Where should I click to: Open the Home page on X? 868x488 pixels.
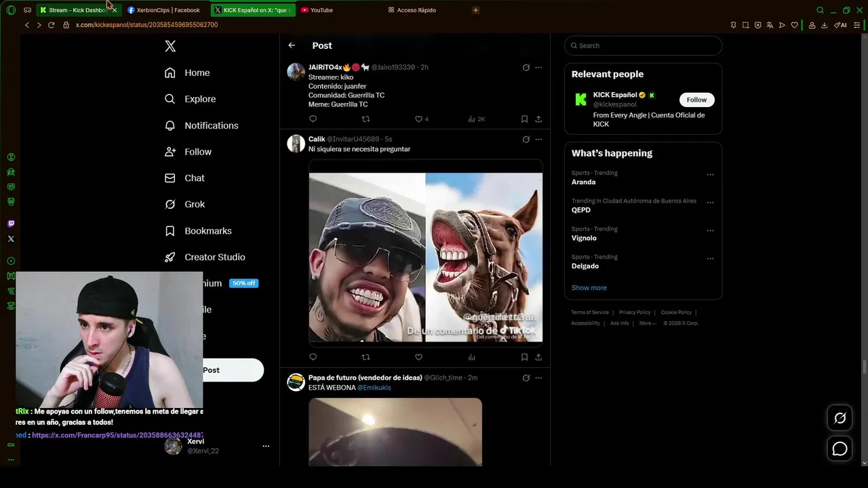(188, 73)
